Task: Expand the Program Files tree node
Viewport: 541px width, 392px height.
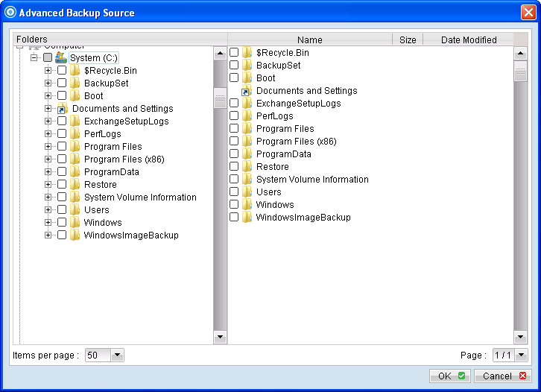Action: pos(48,146)
